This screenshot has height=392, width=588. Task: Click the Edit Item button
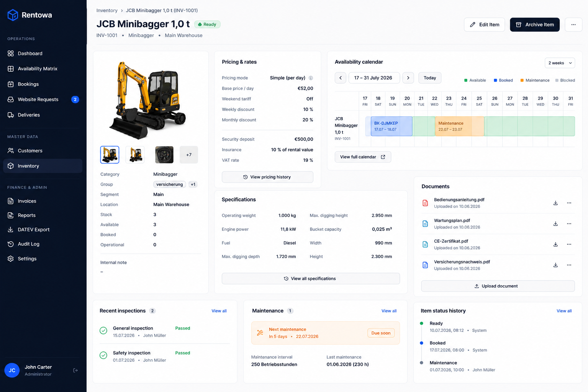click(484, 24)
